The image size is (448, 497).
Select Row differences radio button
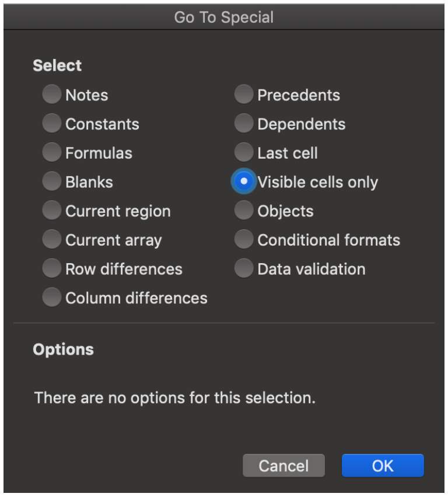52,268
